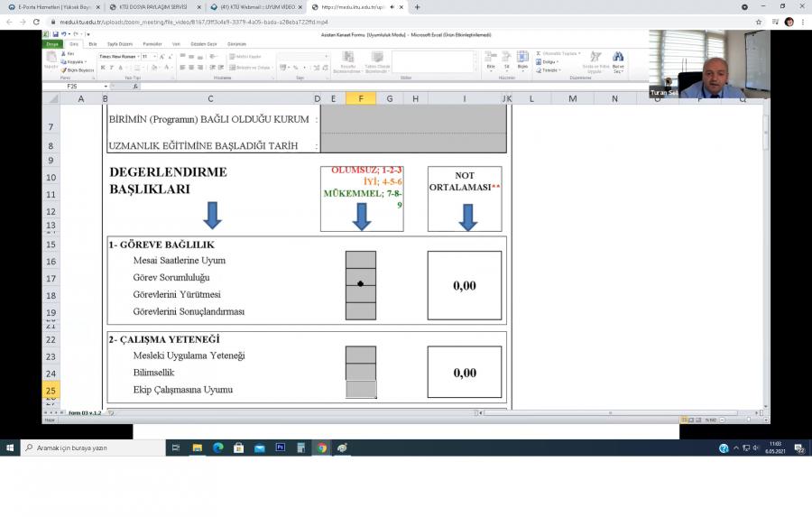Select the Mesai Saatlerine Uyum score cell

(361, 260)
